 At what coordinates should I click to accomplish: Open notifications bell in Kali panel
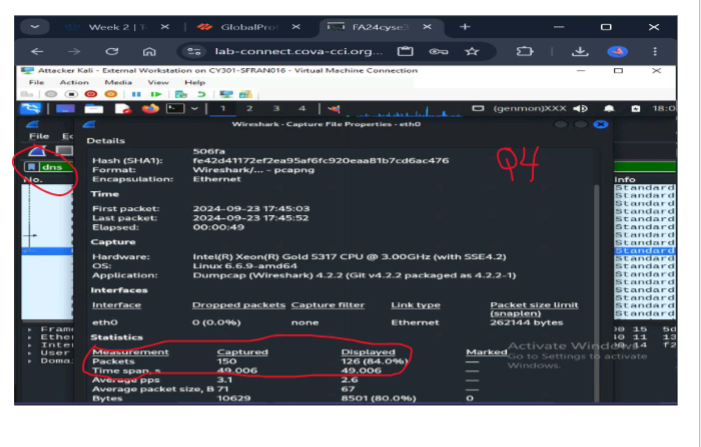click(609, 109)
